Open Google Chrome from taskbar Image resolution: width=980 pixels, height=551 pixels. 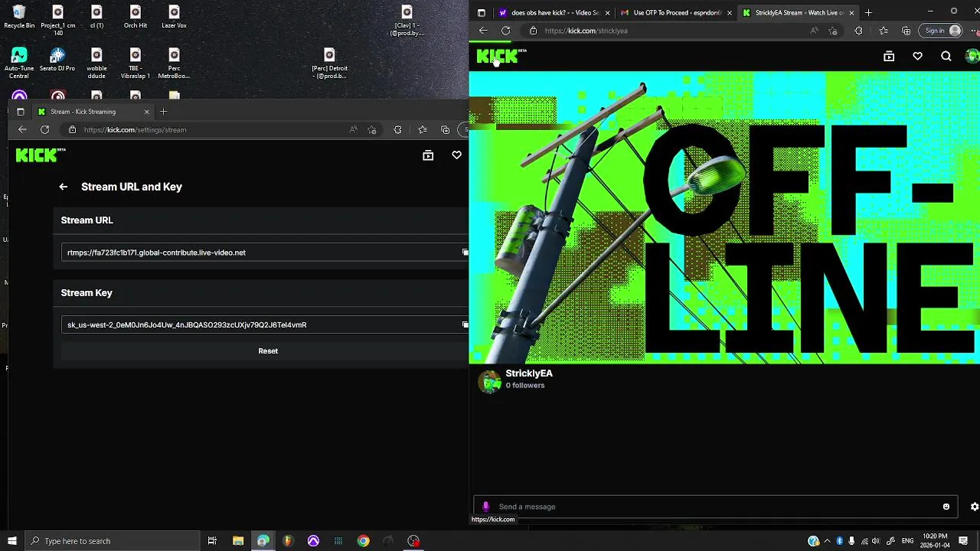click(x=363, y=541)
